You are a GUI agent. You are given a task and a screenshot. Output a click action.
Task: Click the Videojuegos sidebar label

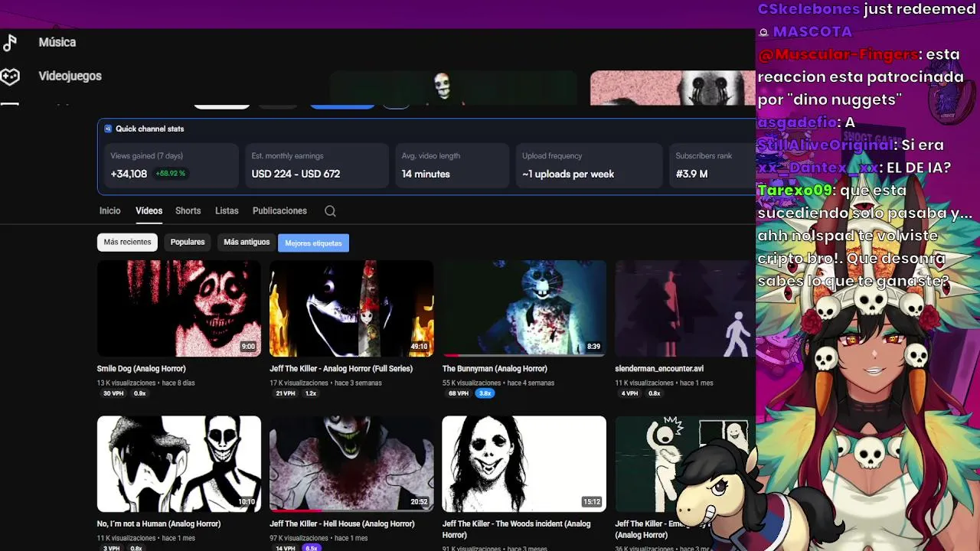pyautogui.click(x=70, y=76)
